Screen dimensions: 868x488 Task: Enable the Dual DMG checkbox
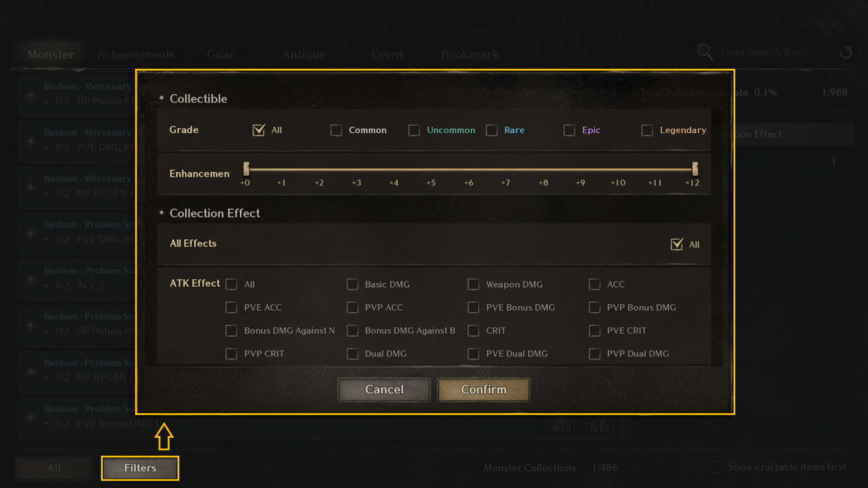(353, 354)
